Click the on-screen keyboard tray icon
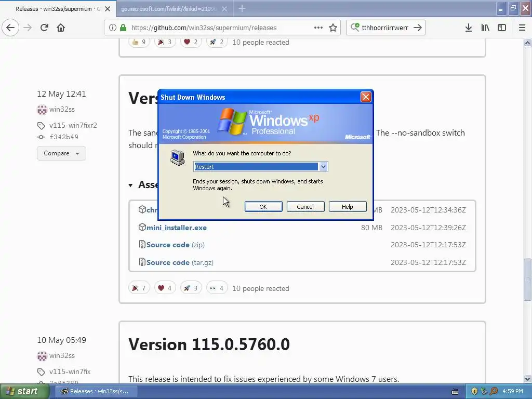The width and height of the screenshot is (532, 399). click(455, 392)
